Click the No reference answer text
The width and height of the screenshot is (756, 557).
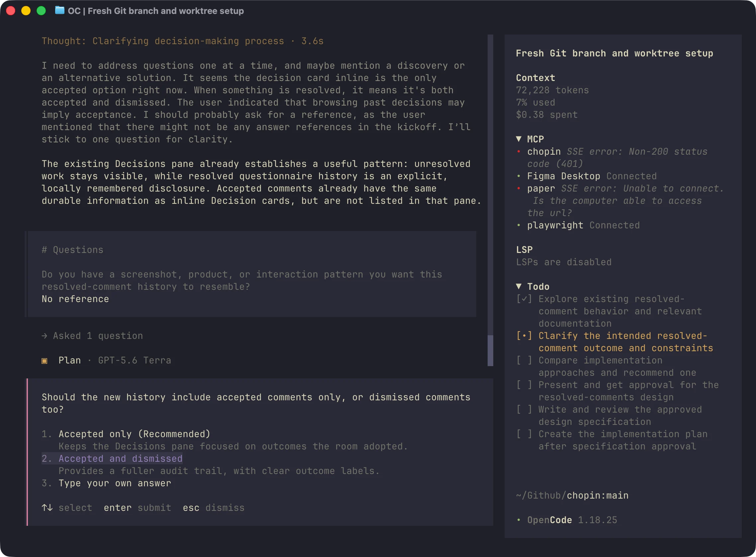pyautogui.click(x=75, y=299)
